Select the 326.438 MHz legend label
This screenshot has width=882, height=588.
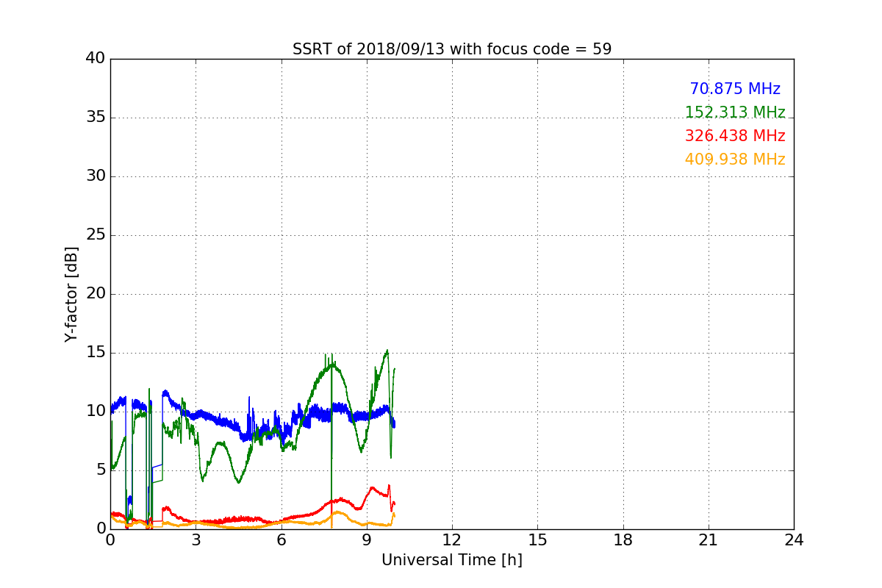(x=735, y=136)
